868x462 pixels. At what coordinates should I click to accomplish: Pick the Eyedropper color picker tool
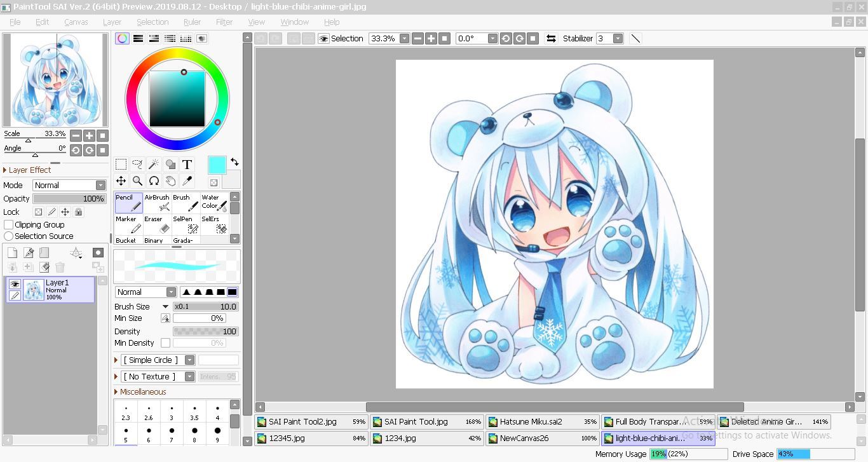[187, 181]
